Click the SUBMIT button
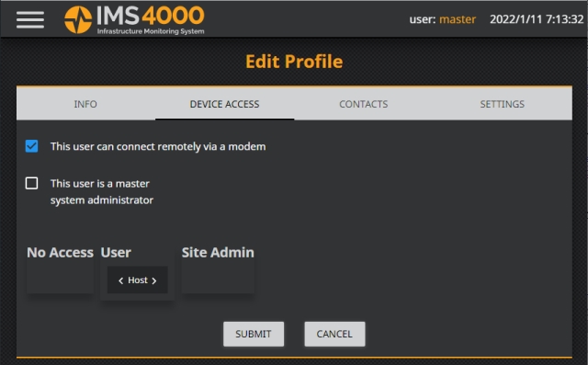 click(254, 334)
